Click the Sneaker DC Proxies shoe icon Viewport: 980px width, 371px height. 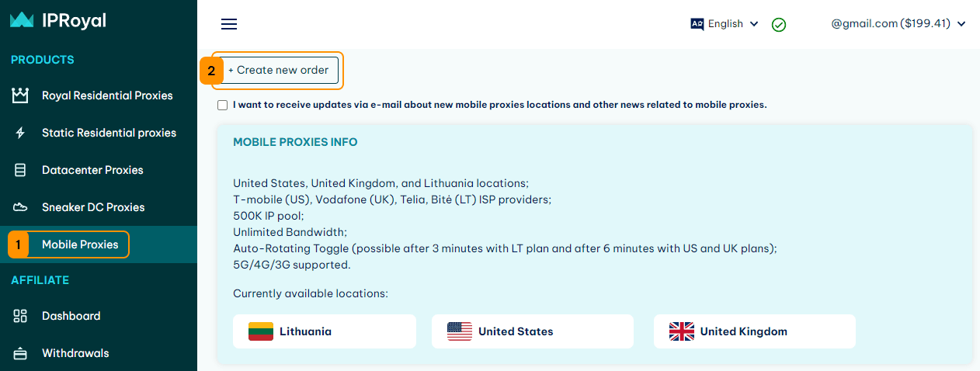click(21, 207)
